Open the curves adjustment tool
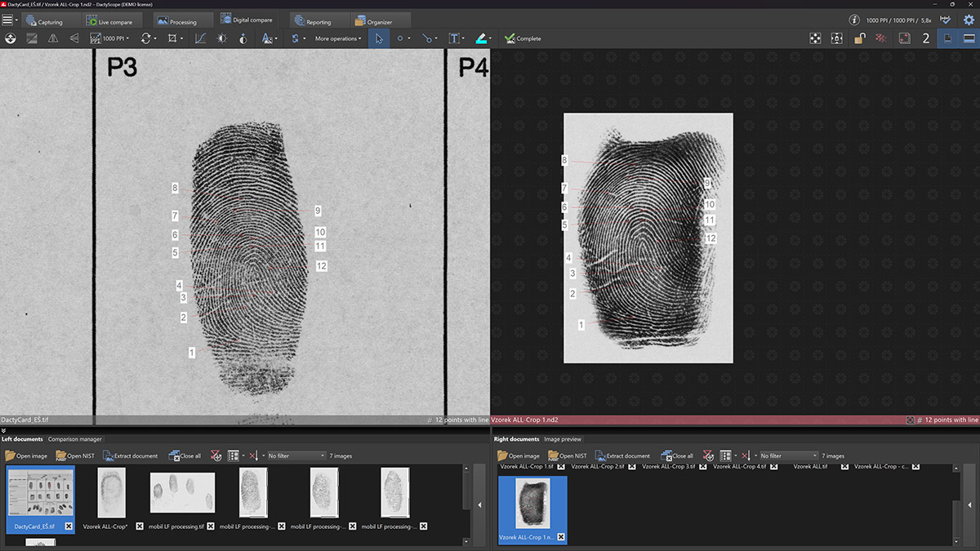 click(201, 38)
